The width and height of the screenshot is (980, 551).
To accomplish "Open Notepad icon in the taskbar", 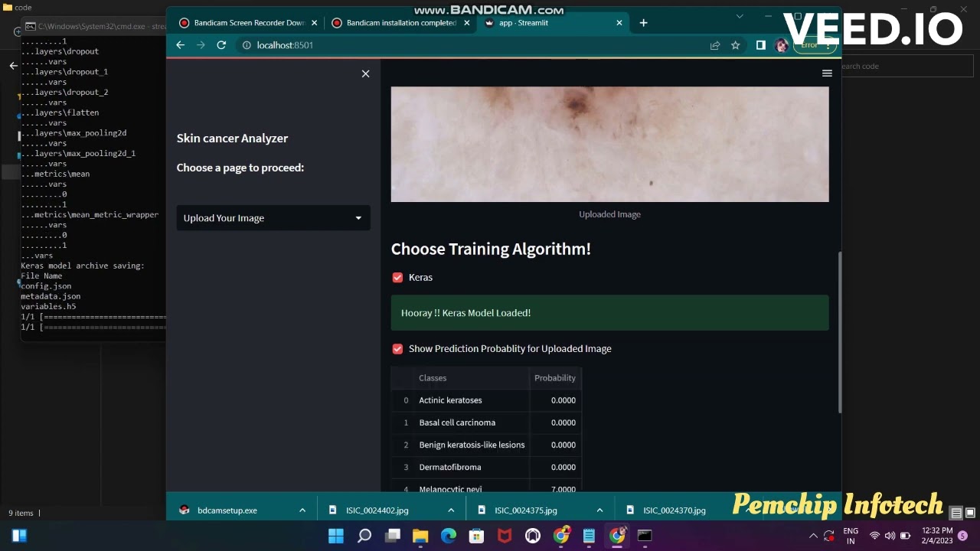I will coord(589,536).
